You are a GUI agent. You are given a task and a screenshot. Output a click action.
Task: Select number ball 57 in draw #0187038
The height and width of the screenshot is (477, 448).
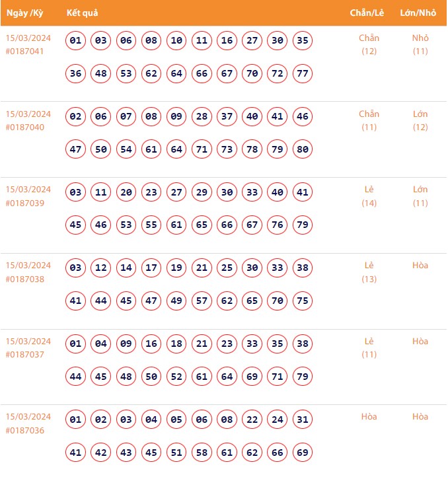pos(202,301)
